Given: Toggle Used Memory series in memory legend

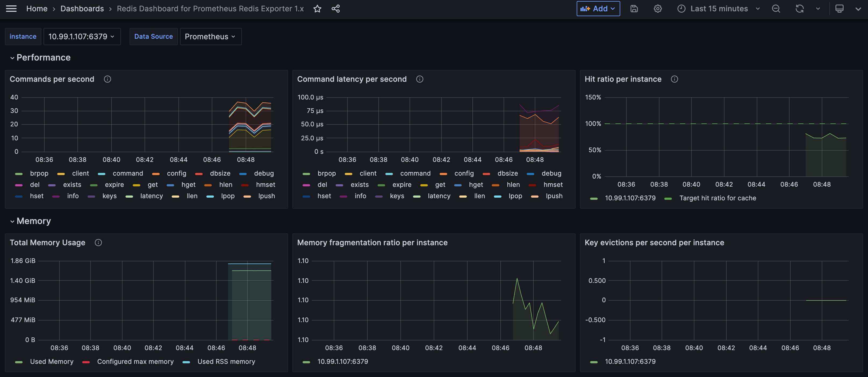Looking at the screenshot, I should (x=52, y=362).
